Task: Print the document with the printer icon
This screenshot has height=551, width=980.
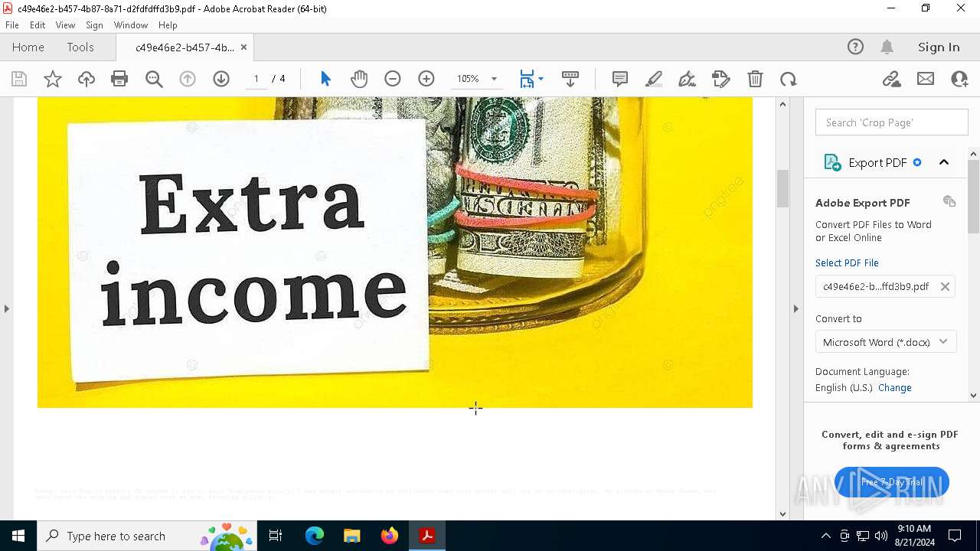Action: click(x=119, y=79)
